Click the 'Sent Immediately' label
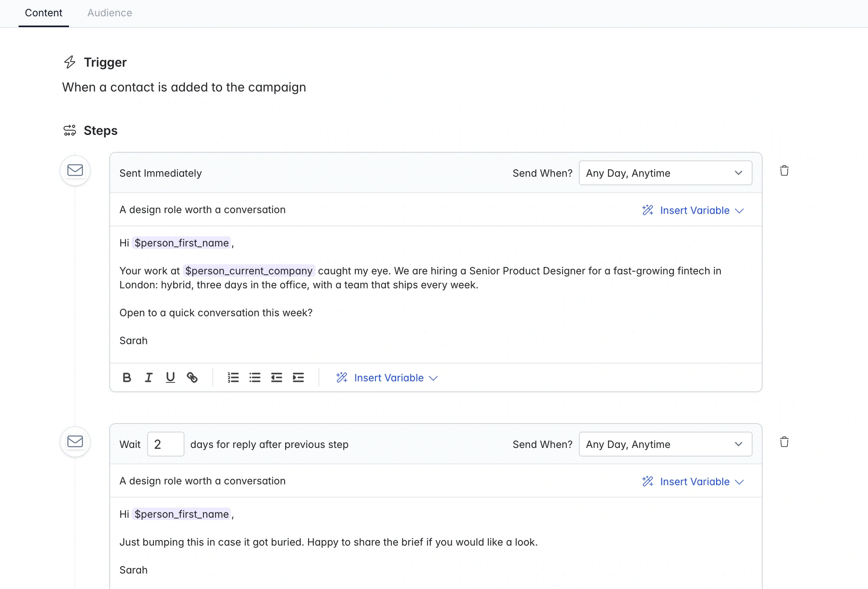Viewport: 868px width, 589px height. pos(161,173)
